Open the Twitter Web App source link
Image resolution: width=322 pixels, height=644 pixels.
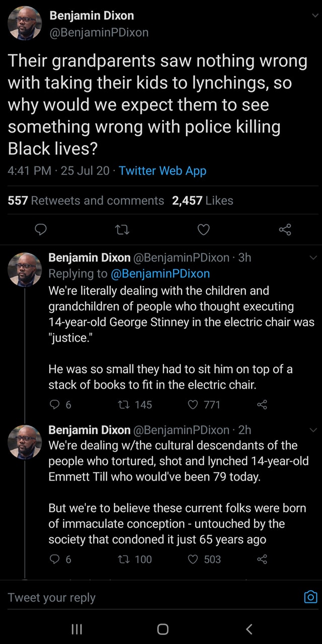162,170
